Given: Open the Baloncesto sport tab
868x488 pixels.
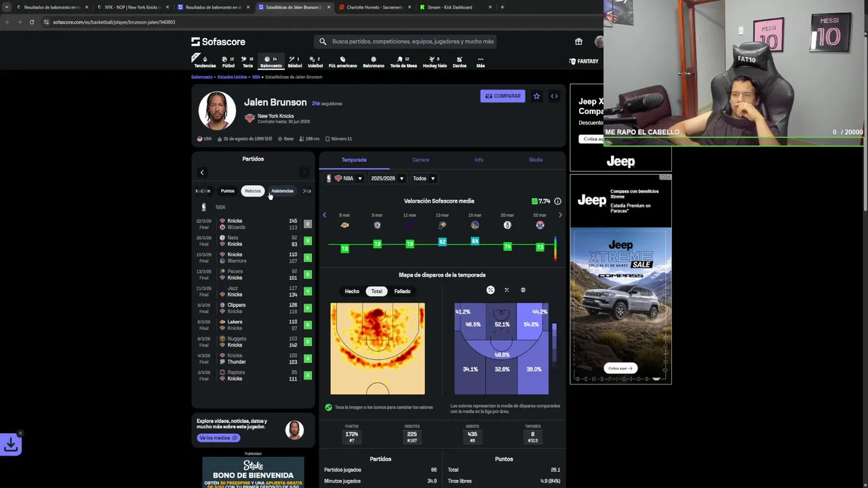Looking at the screenshot, I should click(271, 62).
